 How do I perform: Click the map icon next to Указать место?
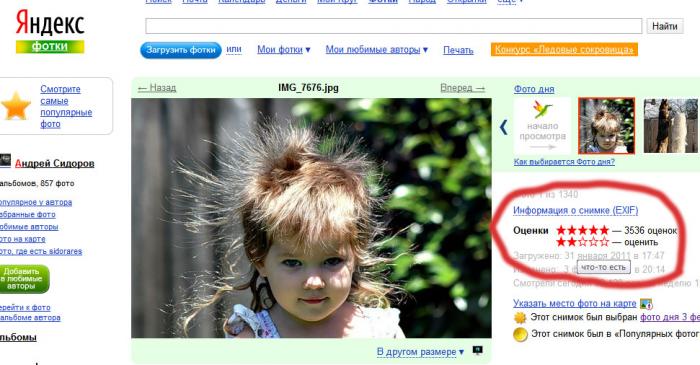[x=646, y=304]
